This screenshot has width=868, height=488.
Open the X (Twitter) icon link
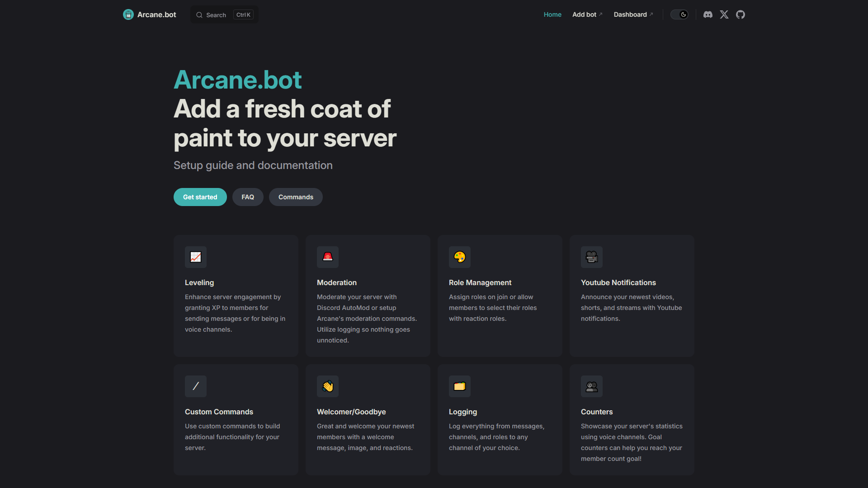[x=724, y=14]
